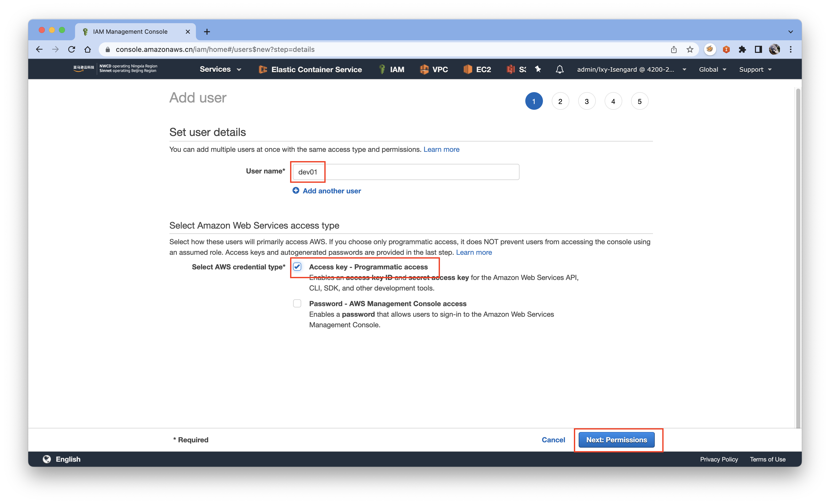Screen dimensions: 830x504
Task: Click the Next: Permissions button
Action: tap(616, 440)
